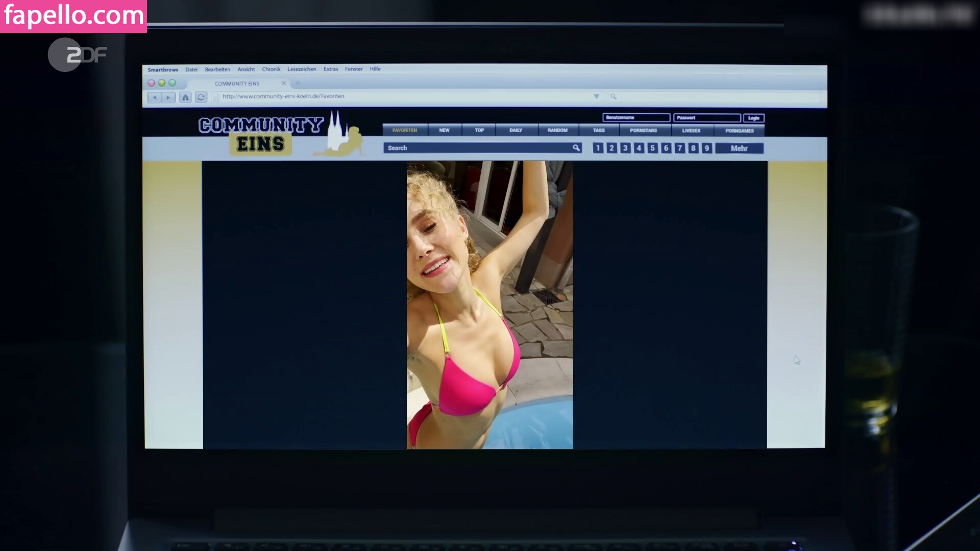Image resolution: width=980 pixels, height=551 pixels.
Task: Click the reload page icon
Action: [x=201, y=97]
